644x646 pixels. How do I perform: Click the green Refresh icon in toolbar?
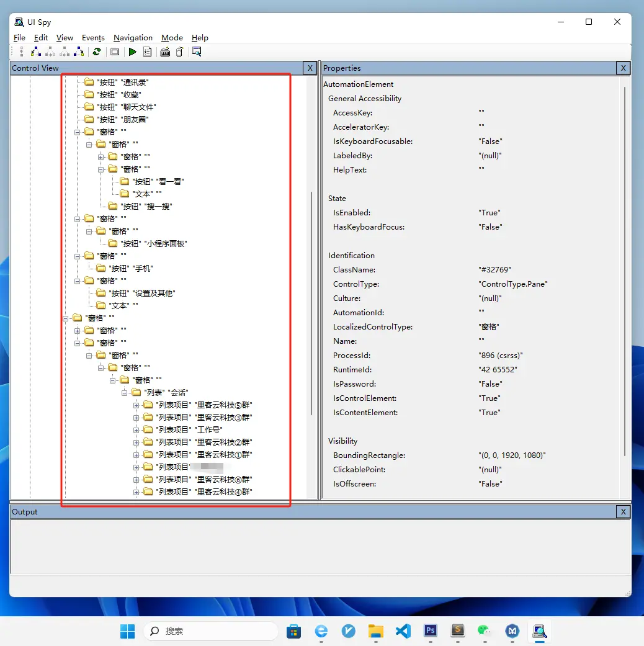[x=97, y=52]
